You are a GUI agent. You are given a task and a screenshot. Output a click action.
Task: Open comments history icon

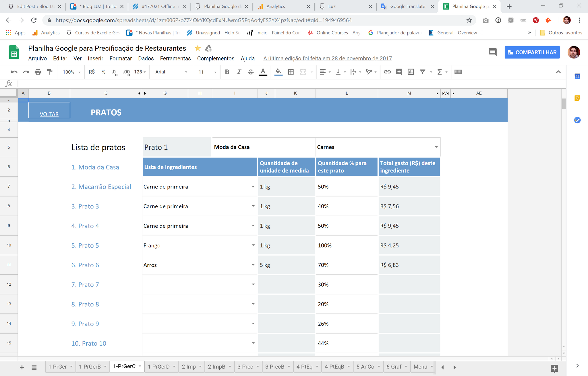493,52
